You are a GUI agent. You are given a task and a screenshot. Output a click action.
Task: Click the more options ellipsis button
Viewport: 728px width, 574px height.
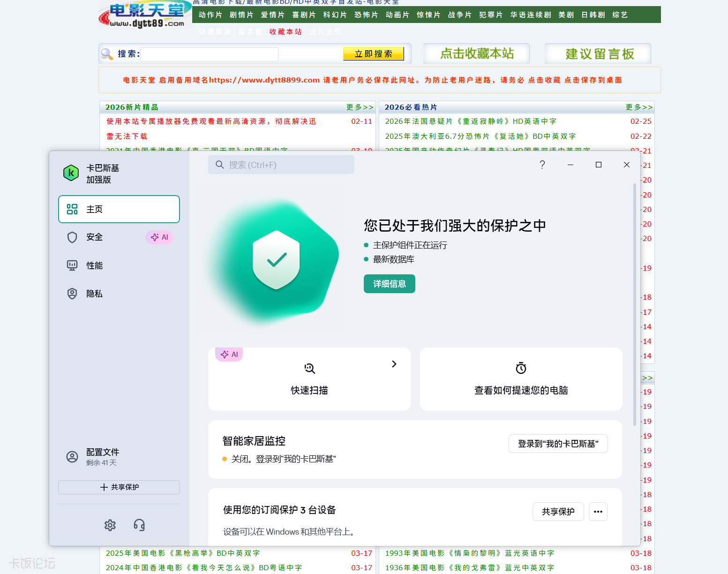(x=598, y=511)
